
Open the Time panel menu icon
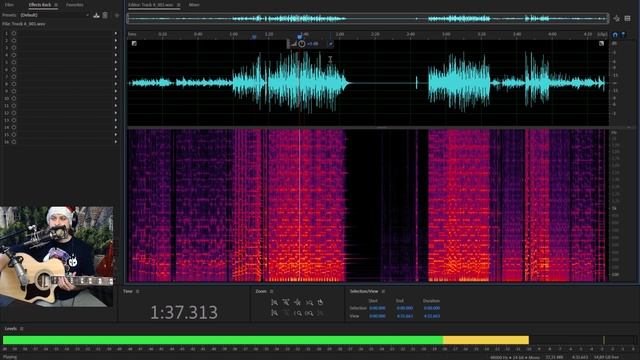(138, 291)
